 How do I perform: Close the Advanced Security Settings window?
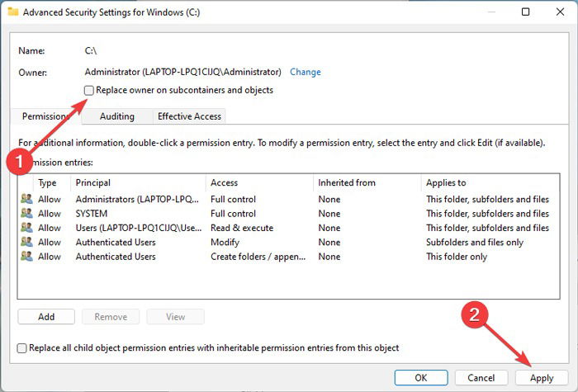560,12
